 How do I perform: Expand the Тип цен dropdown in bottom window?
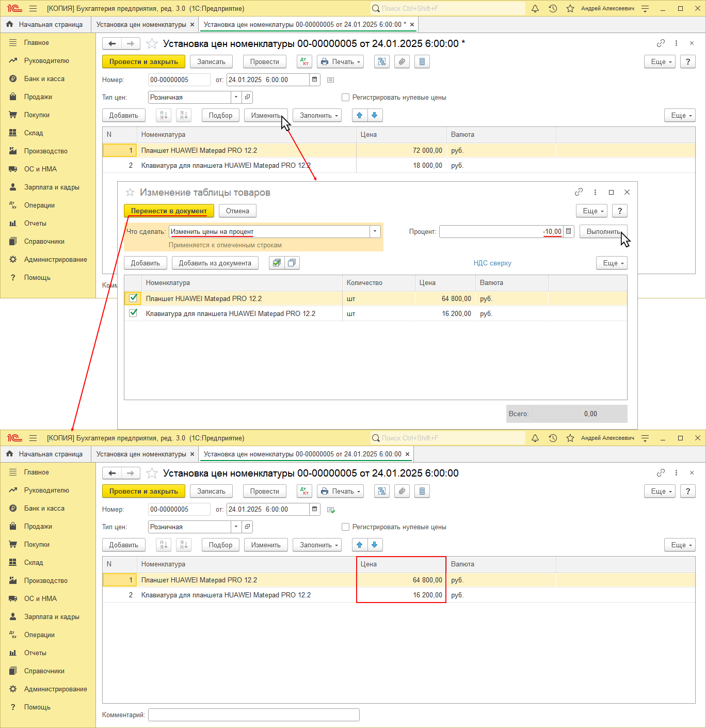click(x=236, y=527)
